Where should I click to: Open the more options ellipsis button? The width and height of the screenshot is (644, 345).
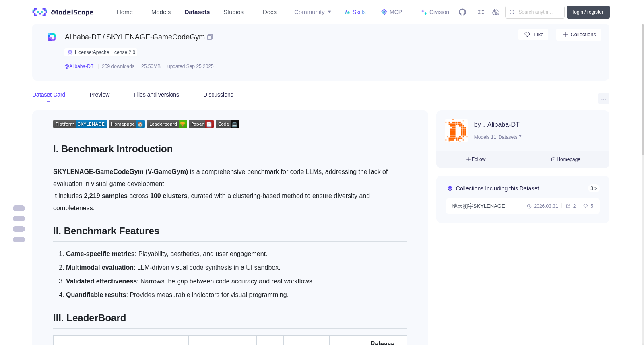click(603, 99)
